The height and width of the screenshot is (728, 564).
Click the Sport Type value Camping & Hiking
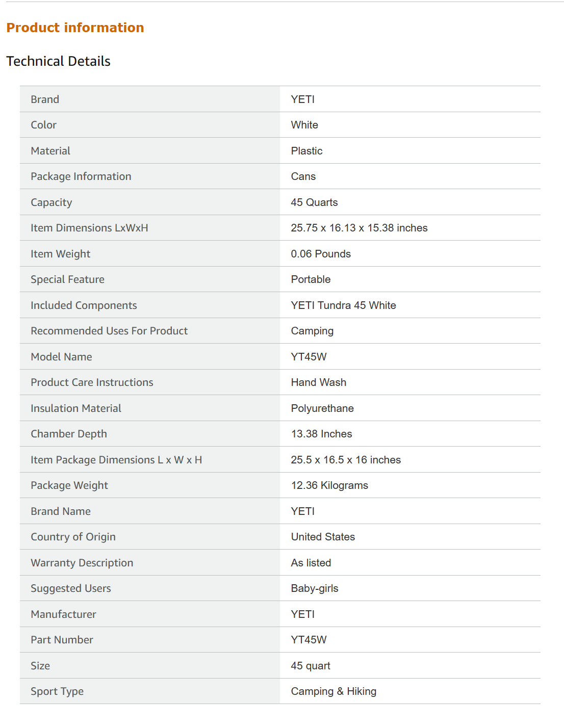pyautogui.click(x=334, y=691)
